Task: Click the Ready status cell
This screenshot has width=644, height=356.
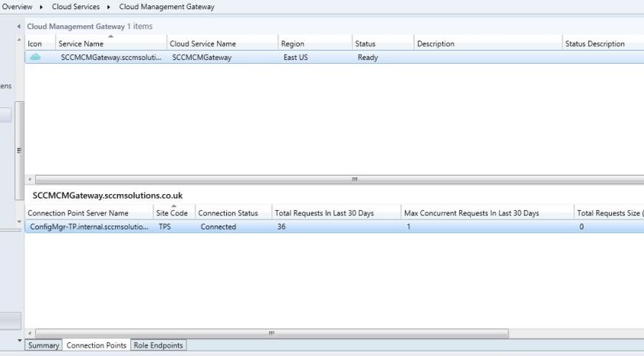Action: tap(367, 58)
